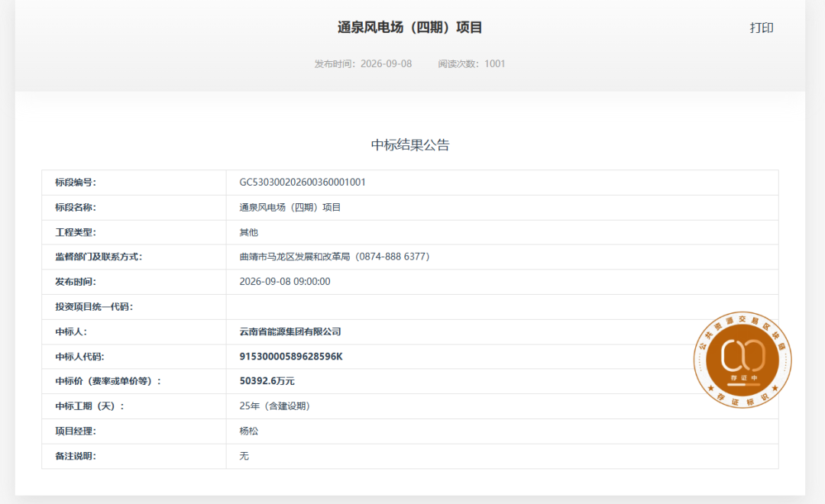The height and width of the screenshot is (504, 825).
Task: Click the bid price 50392.6万元
Action: 267,381
